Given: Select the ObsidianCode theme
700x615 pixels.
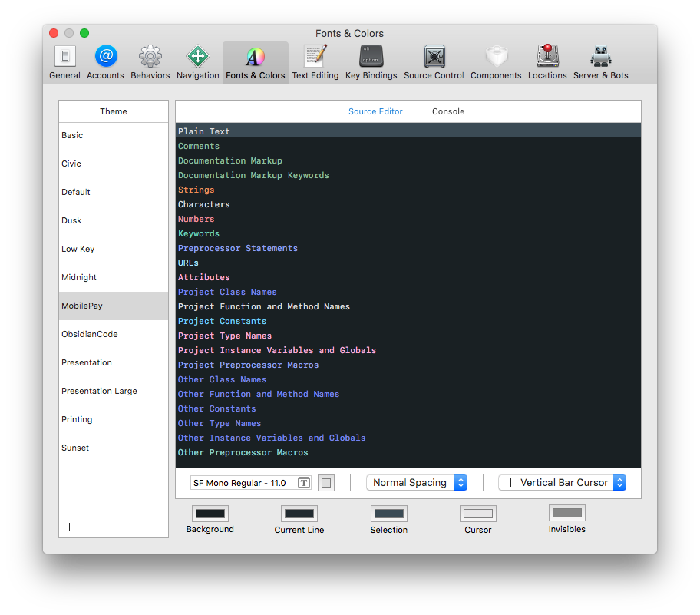Looking at the screenshot, I should (x=114, y=334).
